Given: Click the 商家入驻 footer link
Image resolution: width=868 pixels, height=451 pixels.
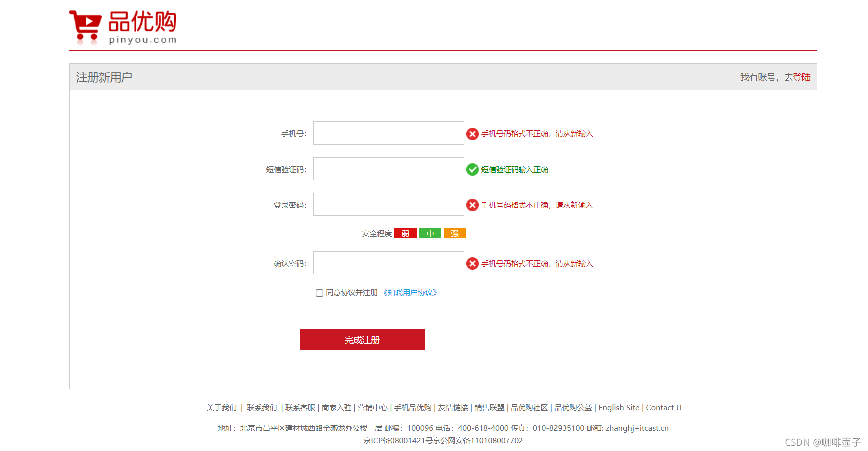Looking at the screenshot, I should [x=336, y=407].
